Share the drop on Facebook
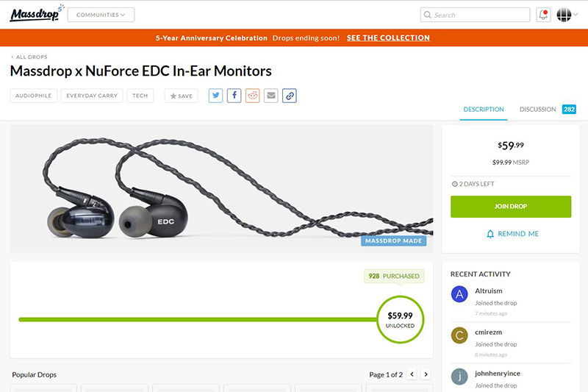This screenshot has height=392, width=588. pyautogui.click(x=234, y=96)
